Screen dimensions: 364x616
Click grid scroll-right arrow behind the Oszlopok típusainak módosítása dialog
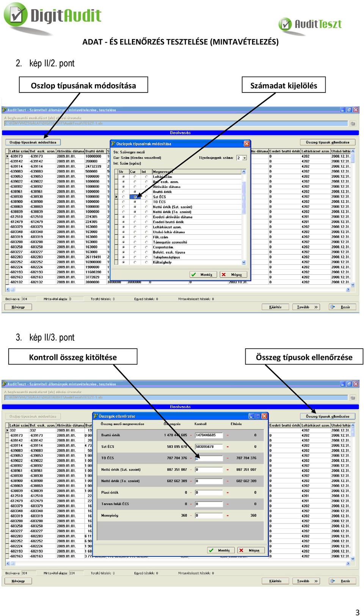348,290
